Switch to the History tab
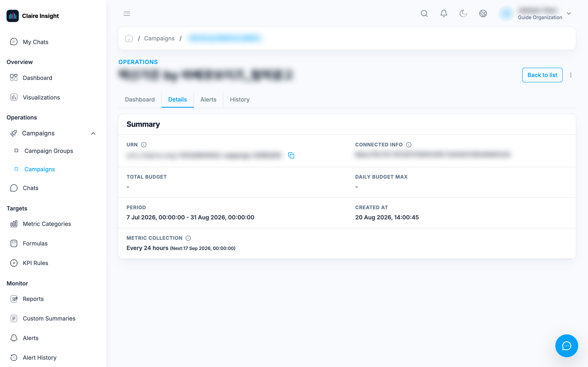The width and height of the screenshot is (588, 367). (x=239, y=99)
